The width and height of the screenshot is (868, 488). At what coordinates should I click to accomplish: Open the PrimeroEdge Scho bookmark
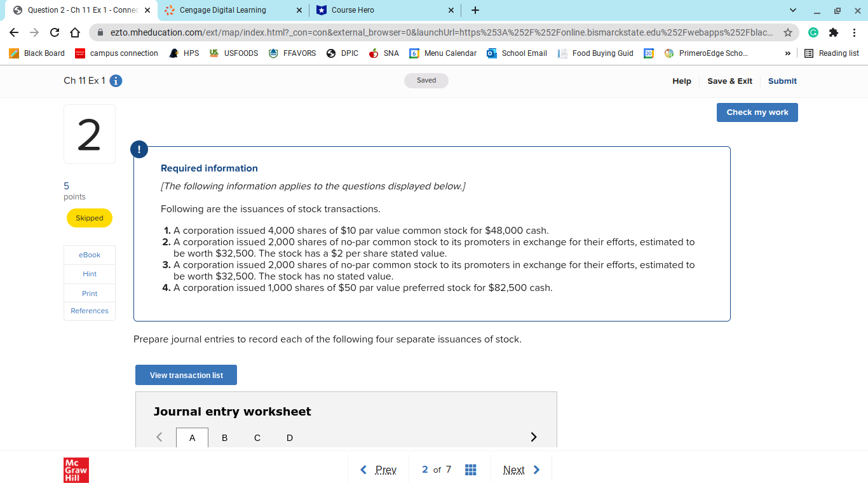coord(706,53)
